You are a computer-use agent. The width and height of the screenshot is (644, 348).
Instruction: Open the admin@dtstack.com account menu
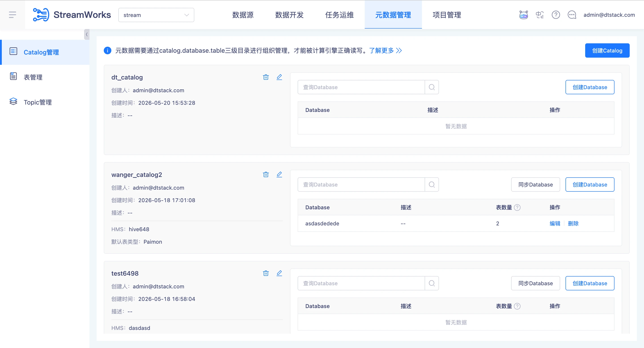click(609, 15)
